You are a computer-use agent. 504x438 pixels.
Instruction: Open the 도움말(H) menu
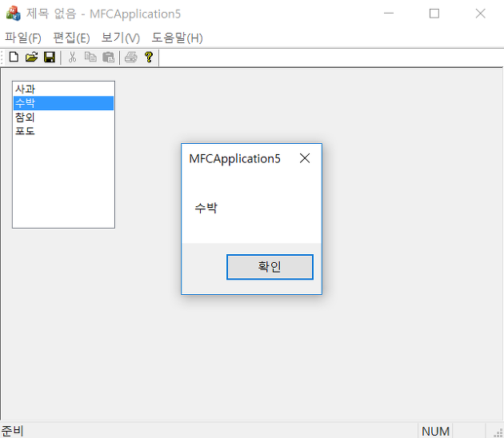coord(177,38)
